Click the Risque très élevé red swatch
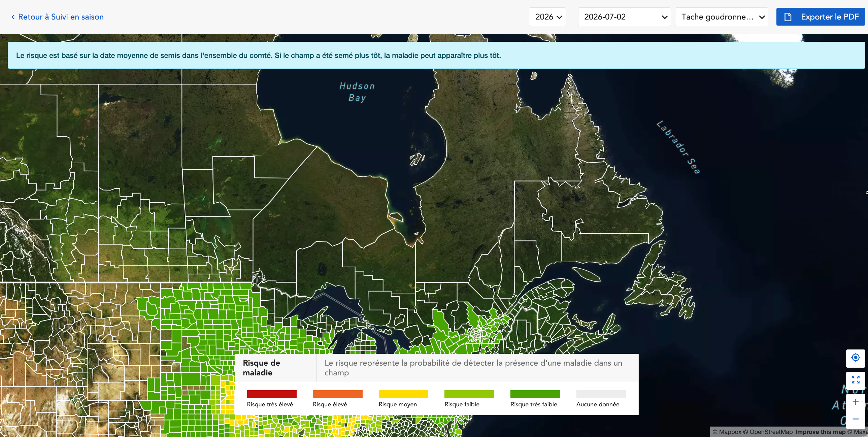Image resolution: width=868 pixels, height=437 pixels. (x=272, y=394)
